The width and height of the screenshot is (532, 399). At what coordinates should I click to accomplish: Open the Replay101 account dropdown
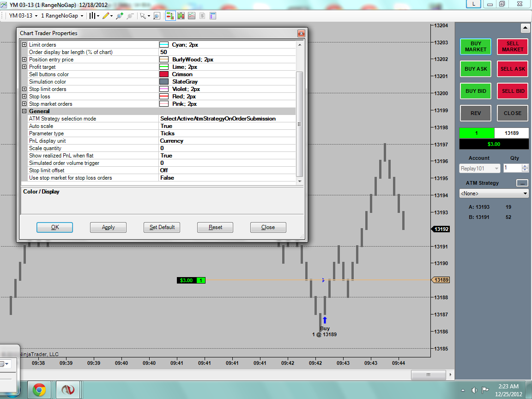479,168
